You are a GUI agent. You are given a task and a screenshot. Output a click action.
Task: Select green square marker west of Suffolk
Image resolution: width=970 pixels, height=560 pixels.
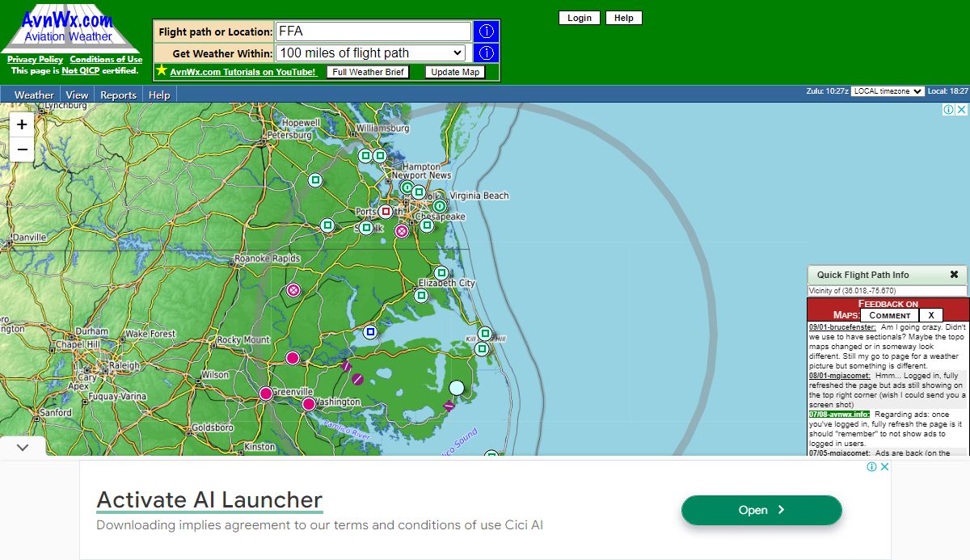click(x=327, y=225)
